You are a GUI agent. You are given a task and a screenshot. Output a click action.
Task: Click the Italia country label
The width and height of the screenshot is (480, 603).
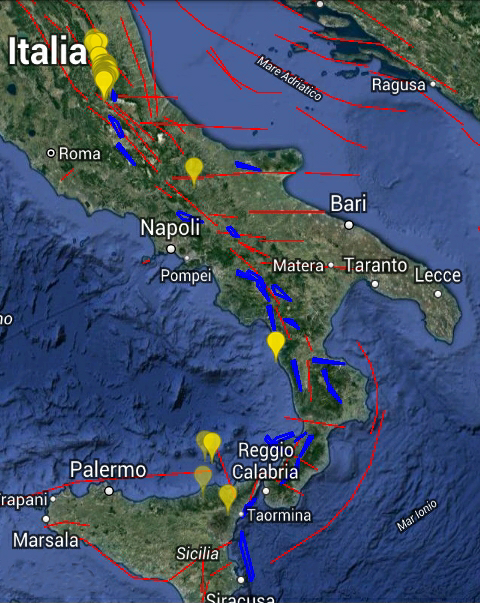[47, 51]
